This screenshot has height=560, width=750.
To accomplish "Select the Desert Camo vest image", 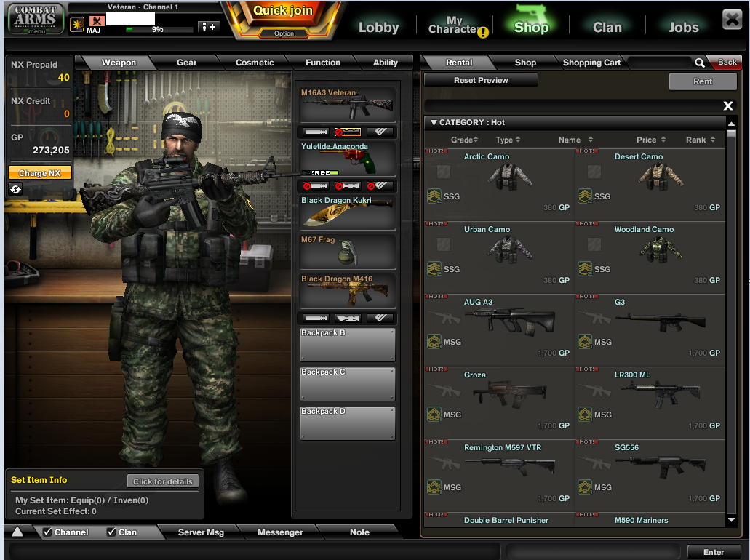I will point(661,177).
